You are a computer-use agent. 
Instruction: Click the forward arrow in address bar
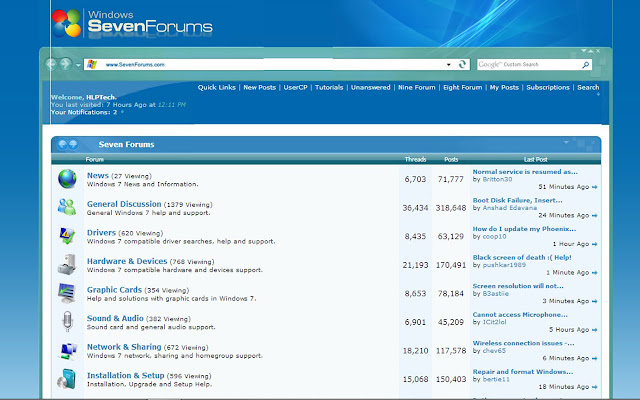[65, 64]
